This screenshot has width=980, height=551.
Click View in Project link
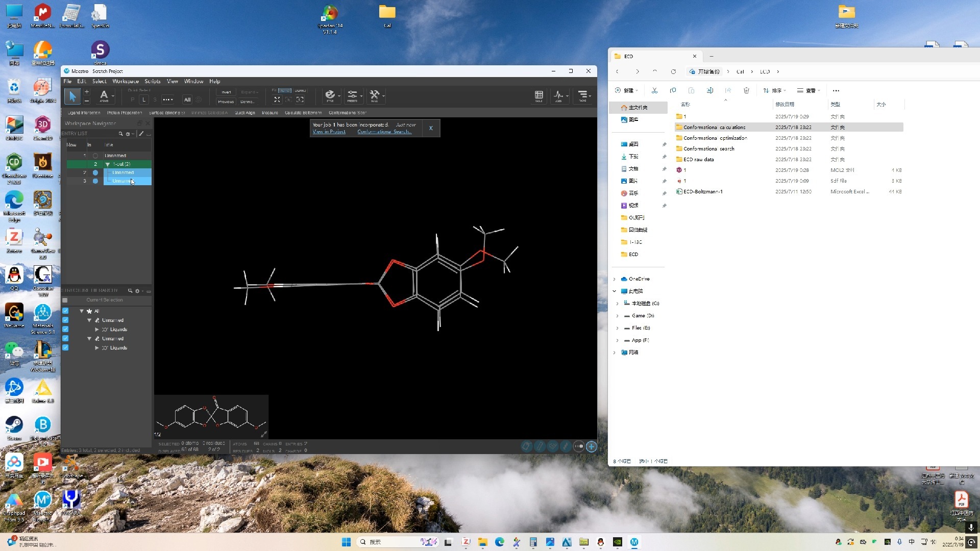[329, 132]
